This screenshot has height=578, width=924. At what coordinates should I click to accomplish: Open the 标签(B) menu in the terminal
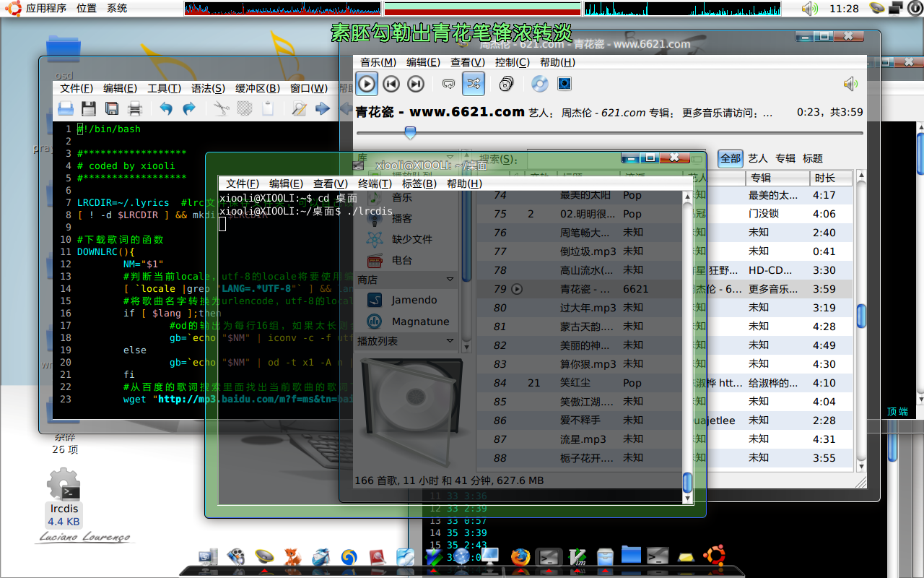point(419,184)
